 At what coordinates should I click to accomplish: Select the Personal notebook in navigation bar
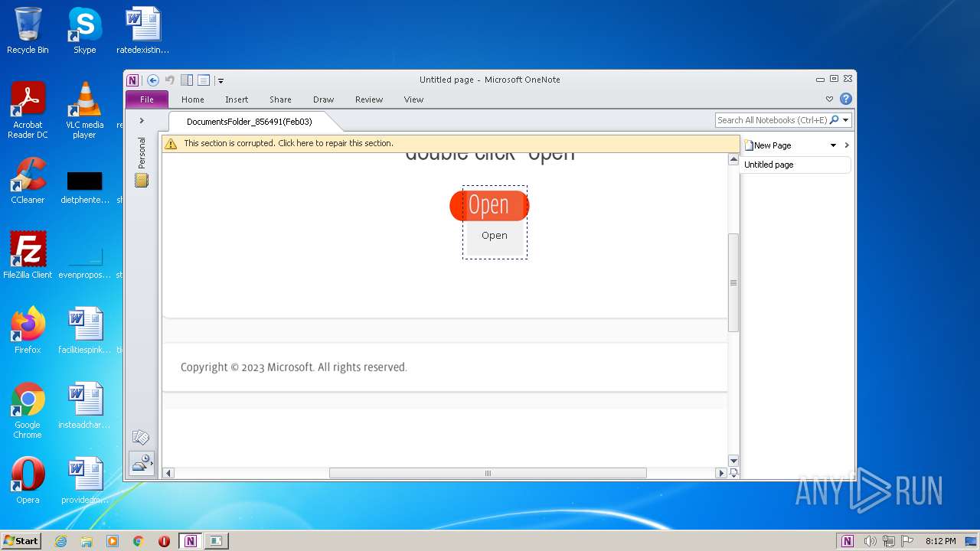[x=142, y=161]
